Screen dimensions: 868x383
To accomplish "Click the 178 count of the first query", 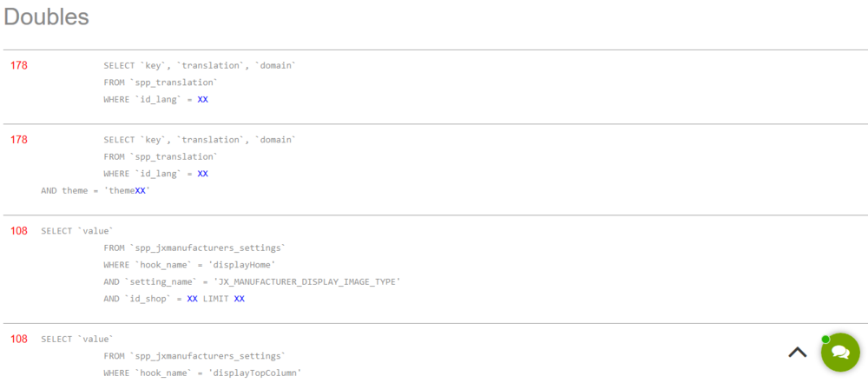I will coord(18,65).
